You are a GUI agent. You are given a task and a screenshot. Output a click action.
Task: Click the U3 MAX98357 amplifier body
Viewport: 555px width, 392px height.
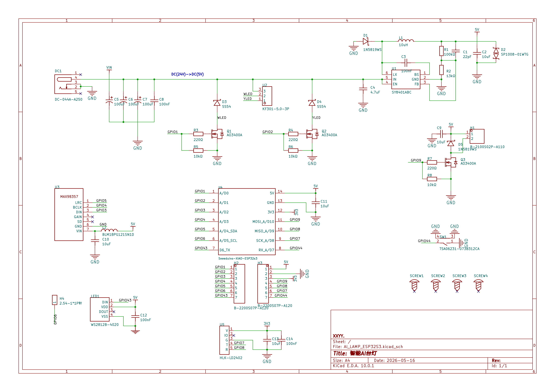pyautogui.click(x=69, y=214)
